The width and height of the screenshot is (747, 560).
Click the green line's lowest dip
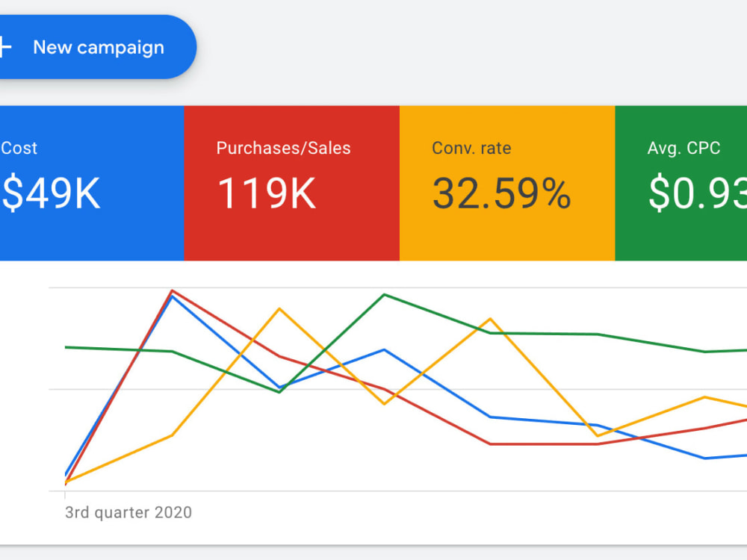coord(279,392)
